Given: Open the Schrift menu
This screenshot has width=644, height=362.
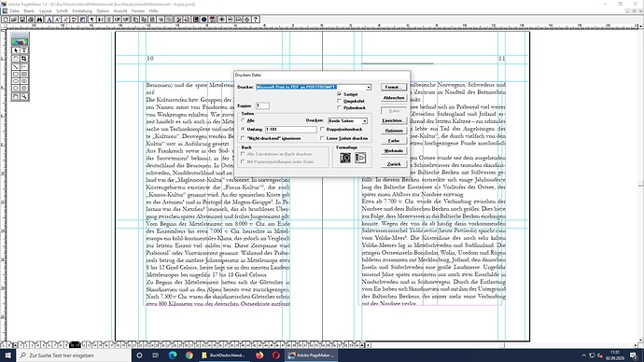Looking at the screenshot, I should (x=62, y=11).
